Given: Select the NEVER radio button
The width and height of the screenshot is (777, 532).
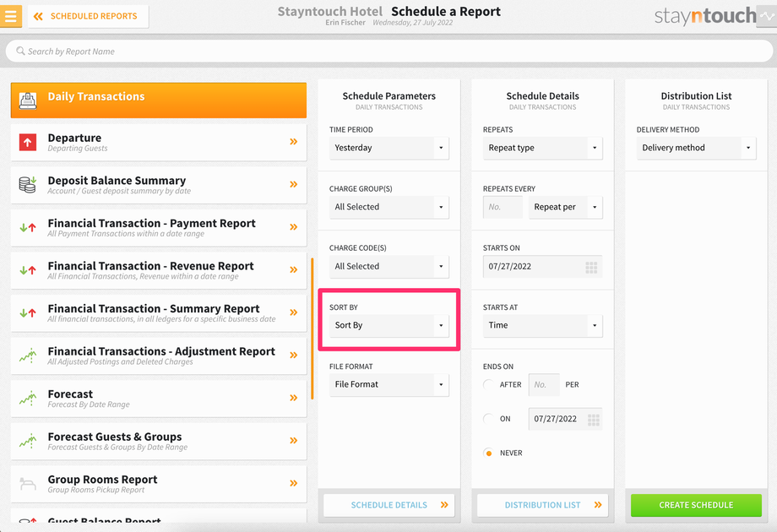Looking at the screenshot, I should point(489,453).
